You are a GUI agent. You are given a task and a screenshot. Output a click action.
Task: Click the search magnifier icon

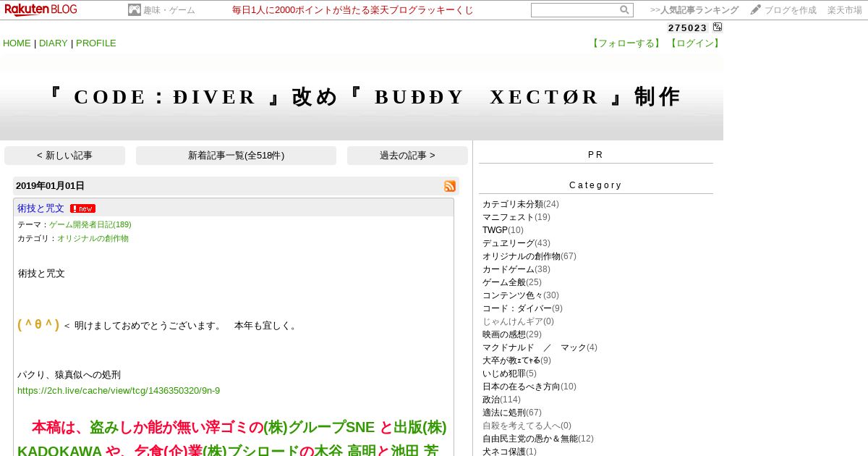[x=624, y=10]
